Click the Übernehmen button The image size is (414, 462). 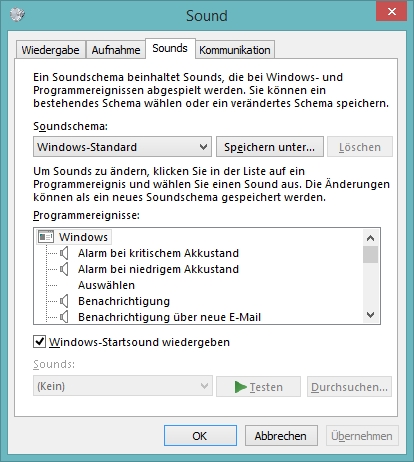362,435
